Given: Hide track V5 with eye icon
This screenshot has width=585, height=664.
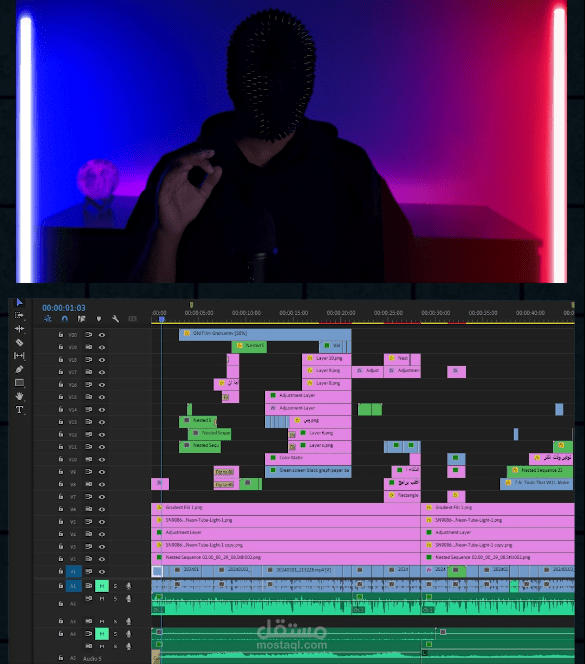Looking at the screenshot, I should [x=102, y=522].
